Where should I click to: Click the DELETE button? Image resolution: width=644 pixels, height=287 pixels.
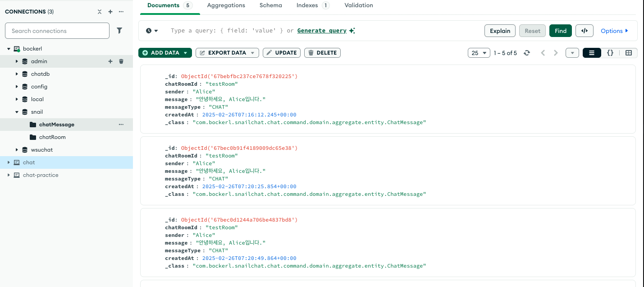pyautogui.click(x=323, y=53)
